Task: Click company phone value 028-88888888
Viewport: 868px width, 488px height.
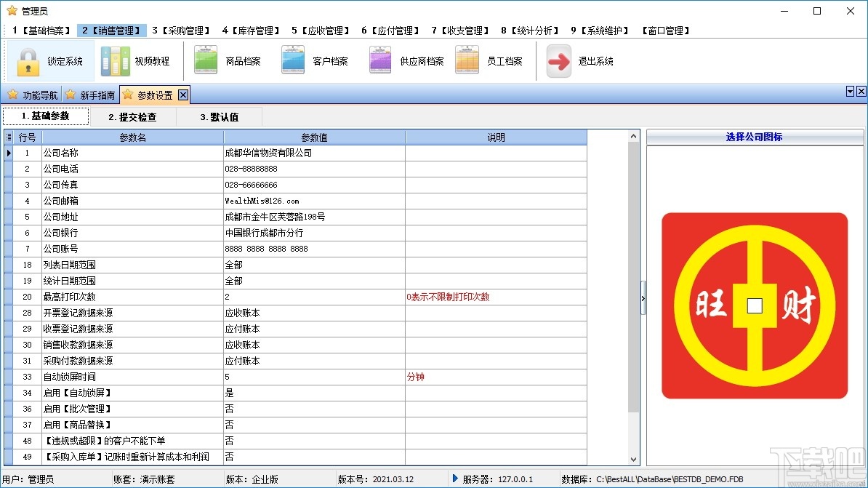Action: (315, 169)
